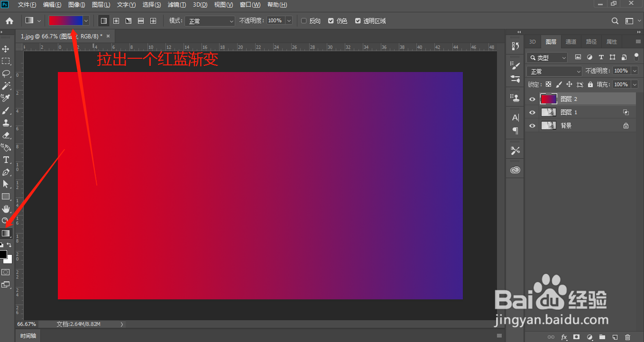644x342 pixels.
Task: Open the 滤镜(T) menu
Action: tap(176, 5)
